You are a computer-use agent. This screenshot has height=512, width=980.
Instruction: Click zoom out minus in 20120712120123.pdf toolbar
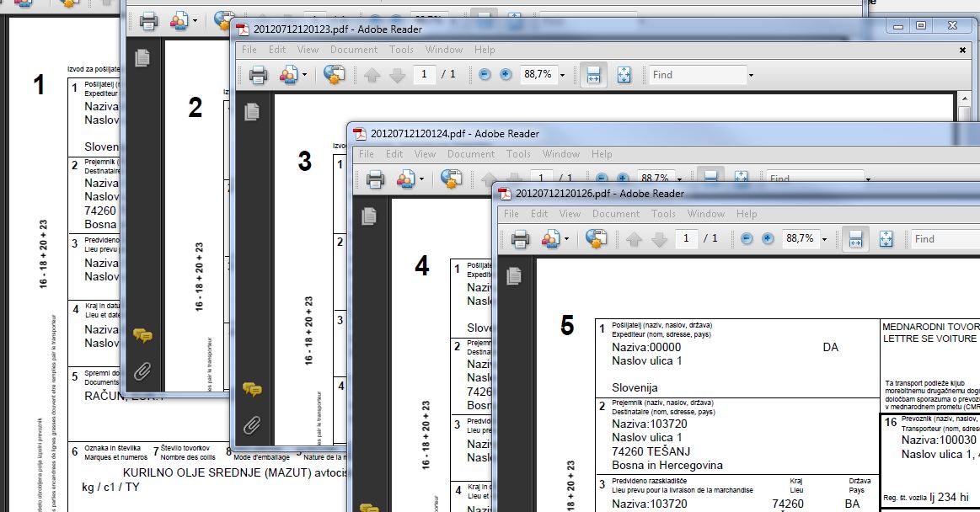485,74
